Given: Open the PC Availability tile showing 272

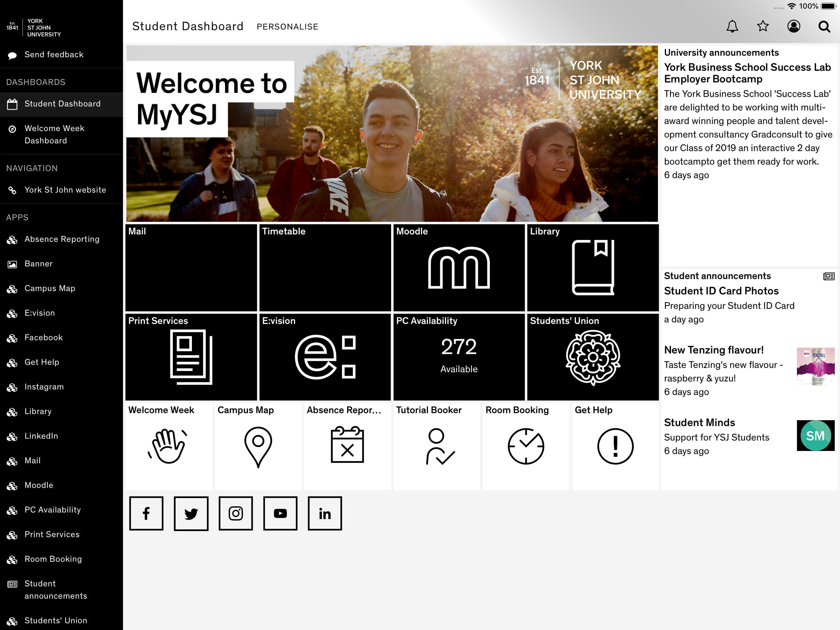Looking at the screenshot, I should click(x=459, y=357).
